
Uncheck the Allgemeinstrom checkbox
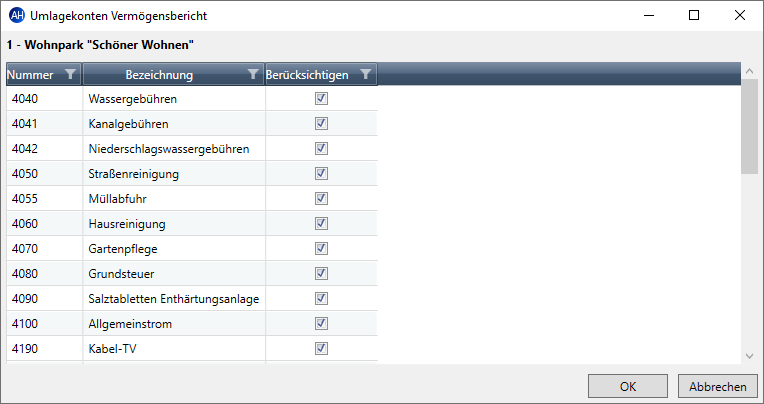point(321,324)
